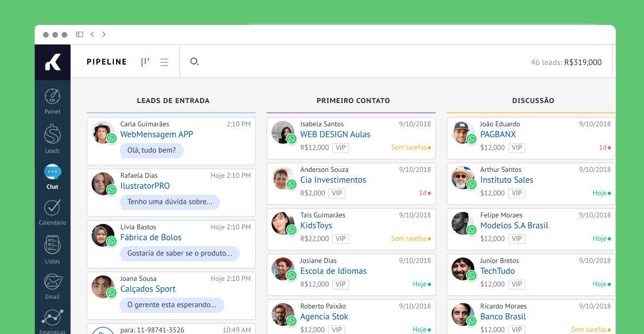The height and width of the screenshot is (334, 644).
Task: Click the search magnifier icon
Action: coord(194,62)
